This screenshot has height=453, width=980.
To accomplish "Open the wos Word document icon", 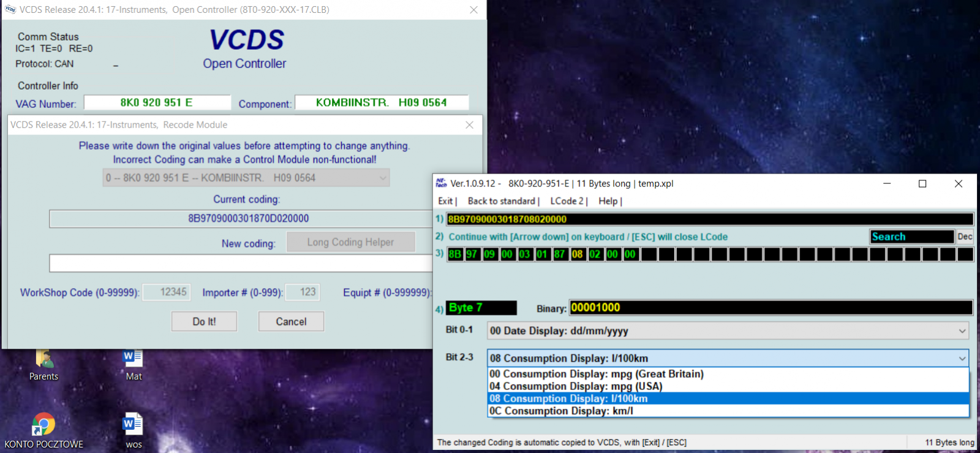I will click(x=134, y=431).
